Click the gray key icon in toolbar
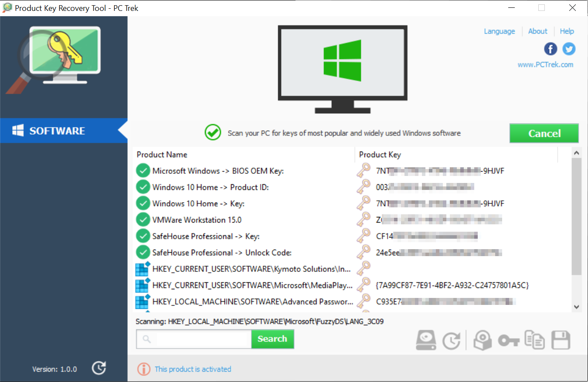This screenshot has width=588, height=382. pyautogui.click(x=509, y=341)
